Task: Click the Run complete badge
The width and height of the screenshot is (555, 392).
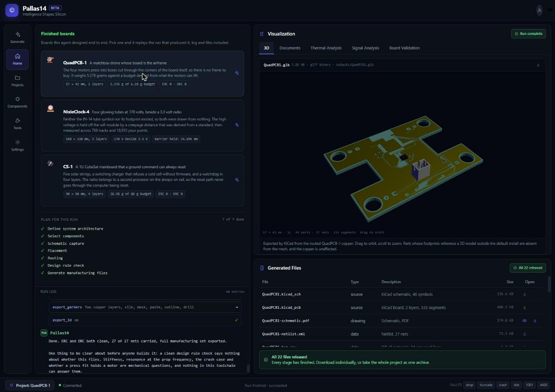Action: click(x=528, y=34)
